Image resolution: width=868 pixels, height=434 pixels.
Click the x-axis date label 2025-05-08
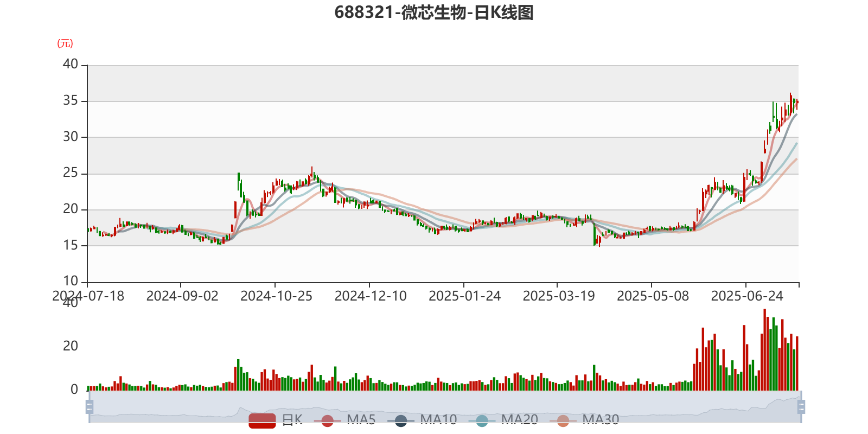point(653,296)
